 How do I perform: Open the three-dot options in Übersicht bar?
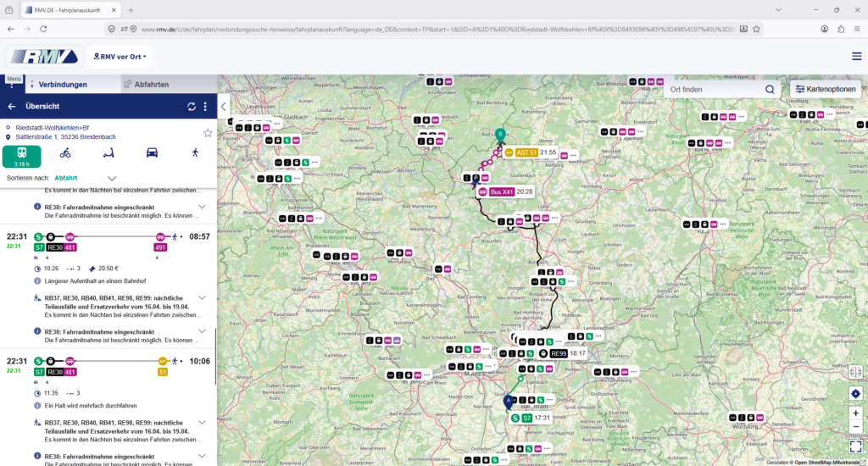205,106
